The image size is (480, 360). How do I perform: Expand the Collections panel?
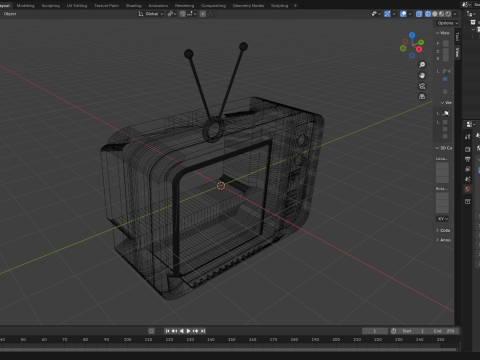point(443,230)
